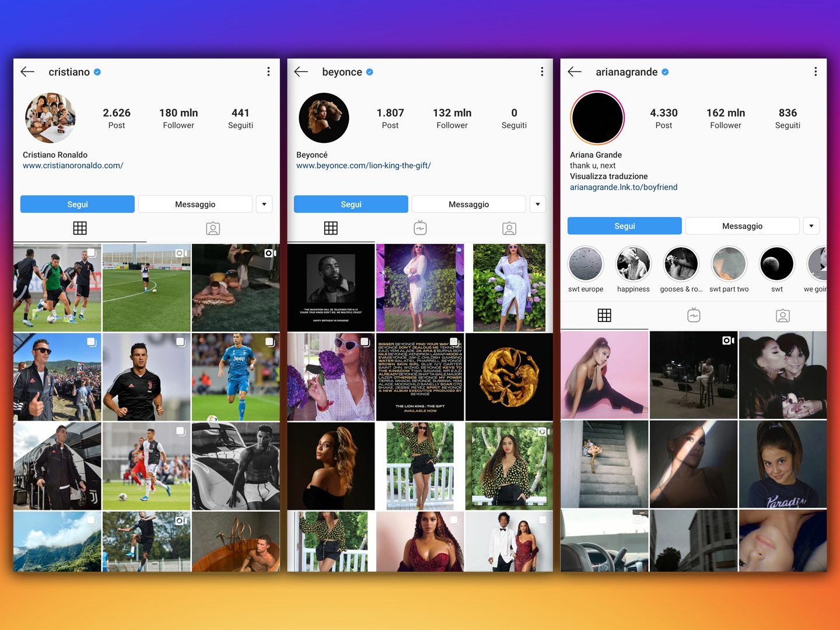Send Messaggio to beyonce
840x630 pixels.
pyautogui.click(x=469, y=204)
